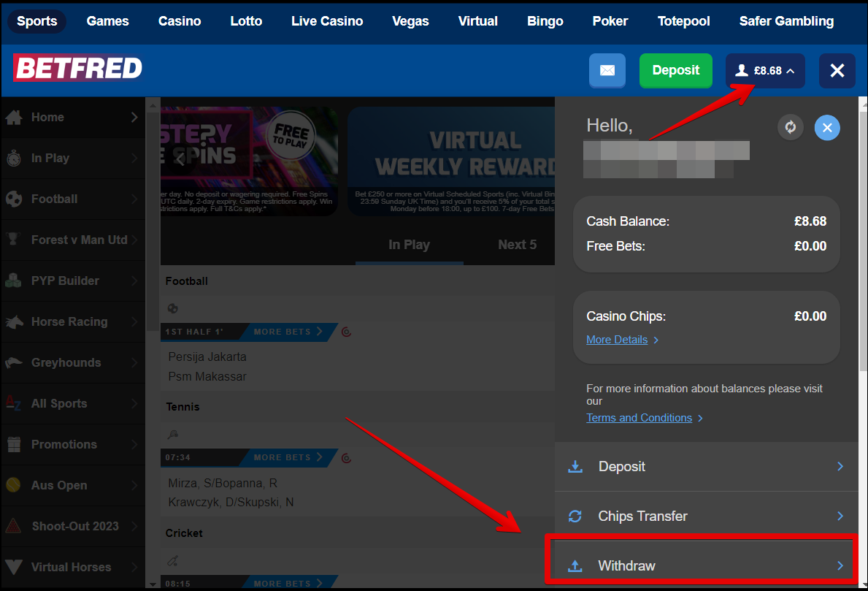Viewport: 868px width, 591px height.
Task: Click the Forest v Man Utd trophy icon
Action: 13,240
